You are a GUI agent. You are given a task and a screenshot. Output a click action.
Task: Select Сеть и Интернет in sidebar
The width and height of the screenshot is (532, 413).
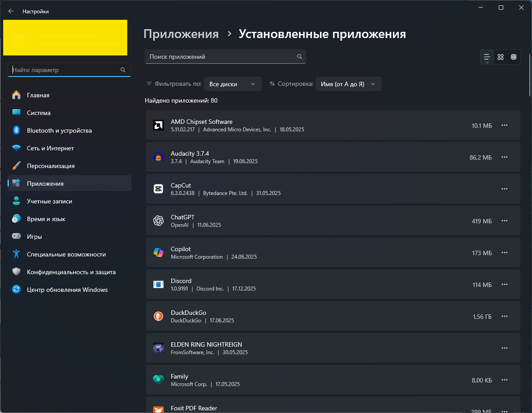(69, 148)
